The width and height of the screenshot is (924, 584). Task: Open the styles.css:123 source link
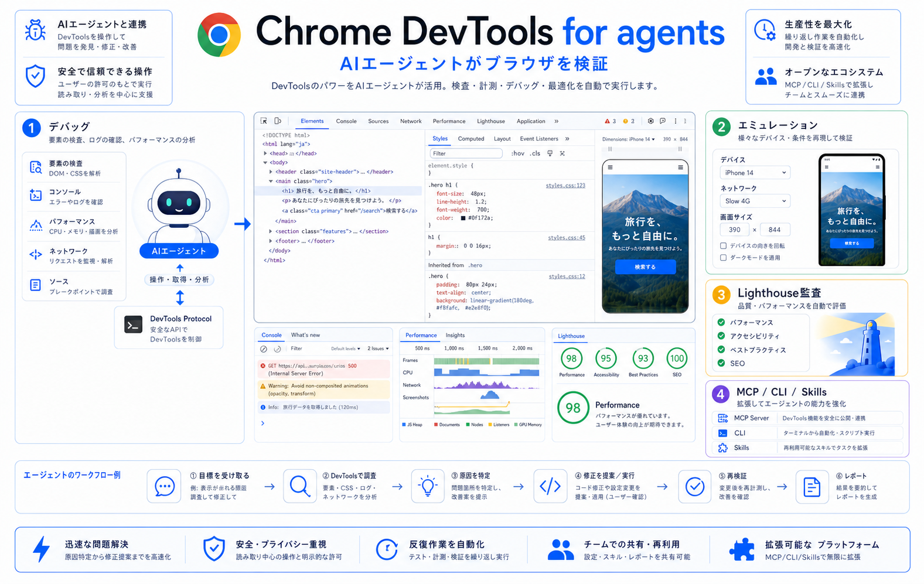565,186
